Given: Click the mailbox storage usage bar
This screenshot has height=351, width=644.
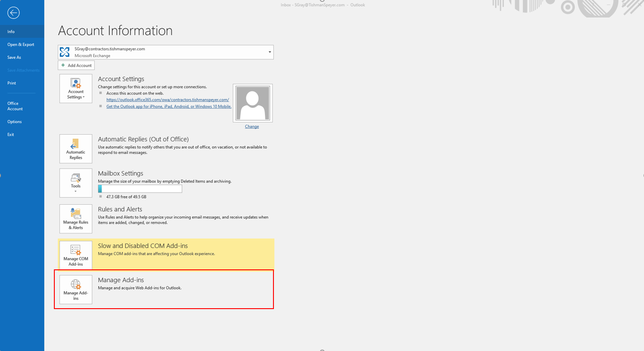Looking at the screenshot, I should point(140,189).
